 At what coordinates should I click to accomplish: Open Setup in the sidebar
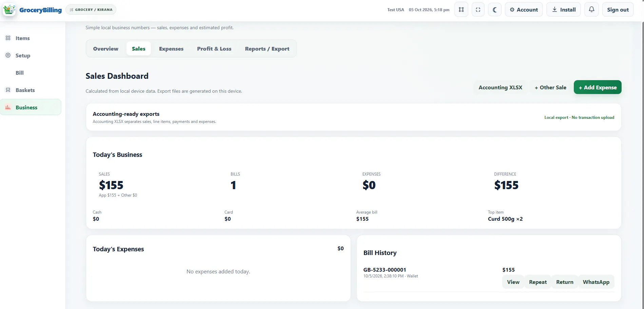(x=31, y=55)
